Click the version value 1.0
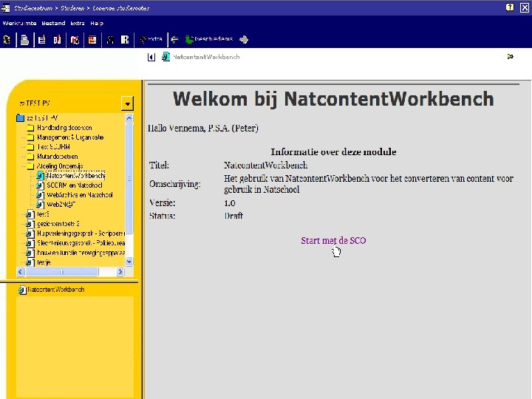This screenshot has width=532, height=399. click(230, 203)
